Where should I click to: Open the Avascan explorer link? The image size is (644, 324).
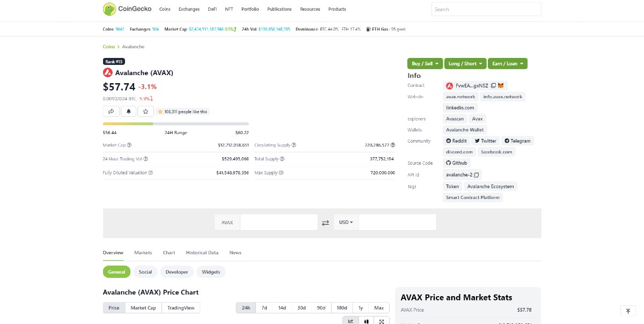[455, 119]
